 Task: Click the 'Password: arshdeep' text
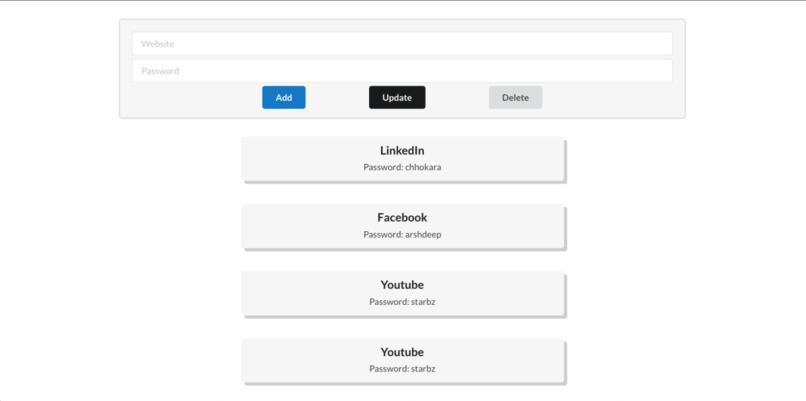point(402,234)
